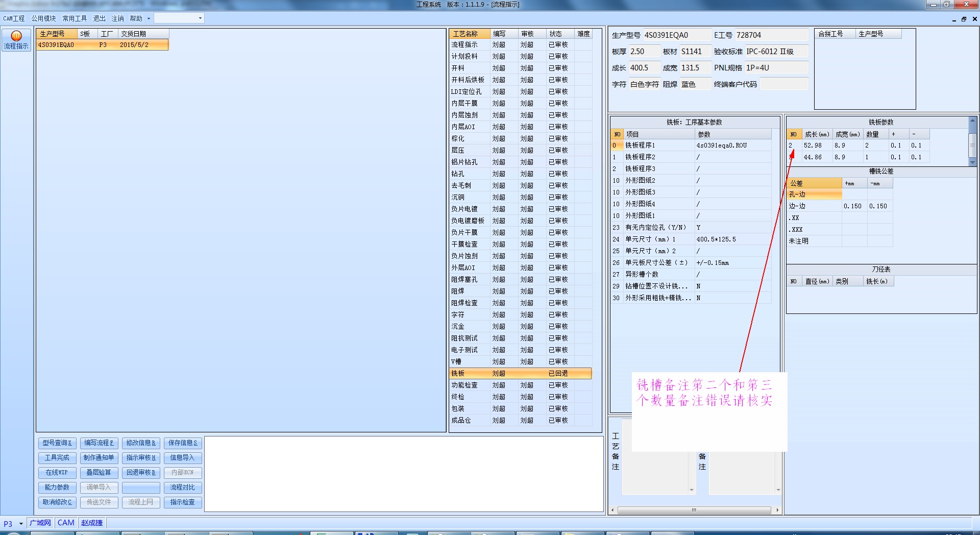
Task: Click the 板厚 field showing 2.50
Action: (x=644, y=52)
